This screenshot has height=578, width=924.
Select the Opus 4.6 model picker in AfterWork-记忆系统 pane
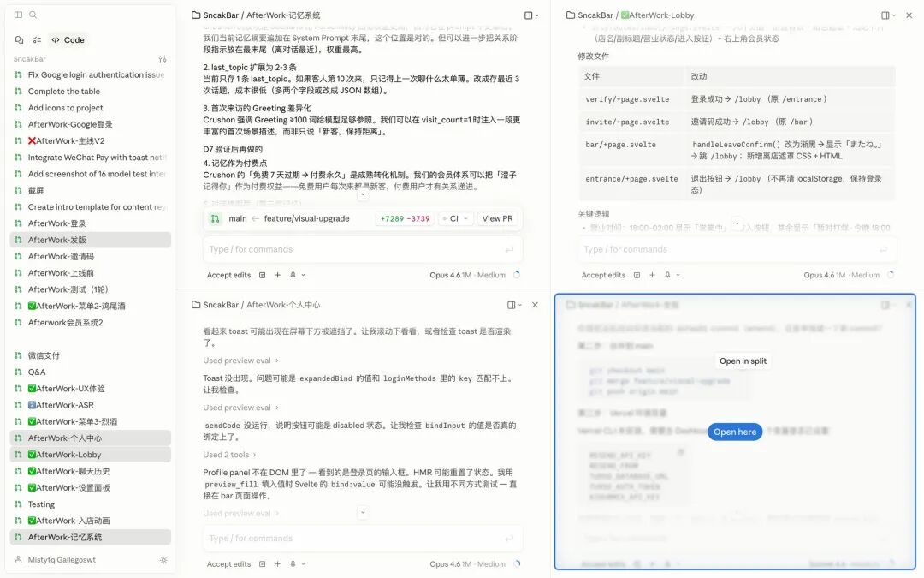467,275
